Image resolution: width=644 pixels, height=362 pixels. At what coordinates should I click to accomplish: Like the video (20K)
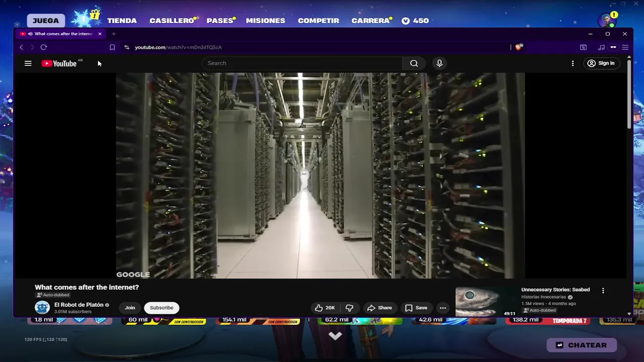click(x=325, y=308)
